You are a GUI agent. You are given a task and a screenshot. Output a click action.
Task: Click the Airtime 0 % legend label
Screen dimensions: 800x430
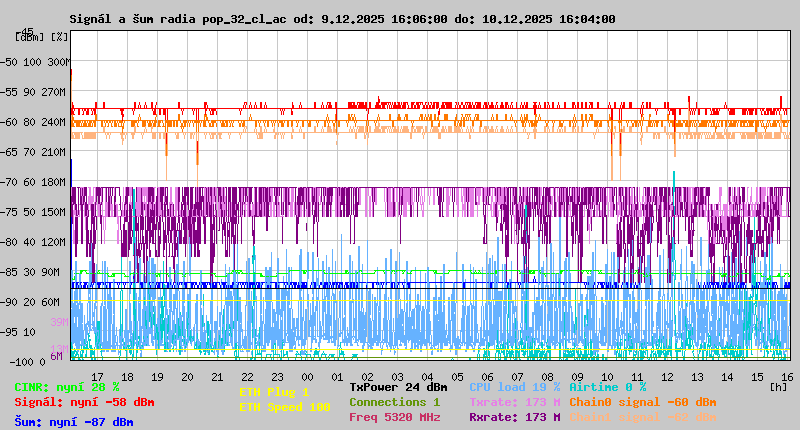click(607, 386)
